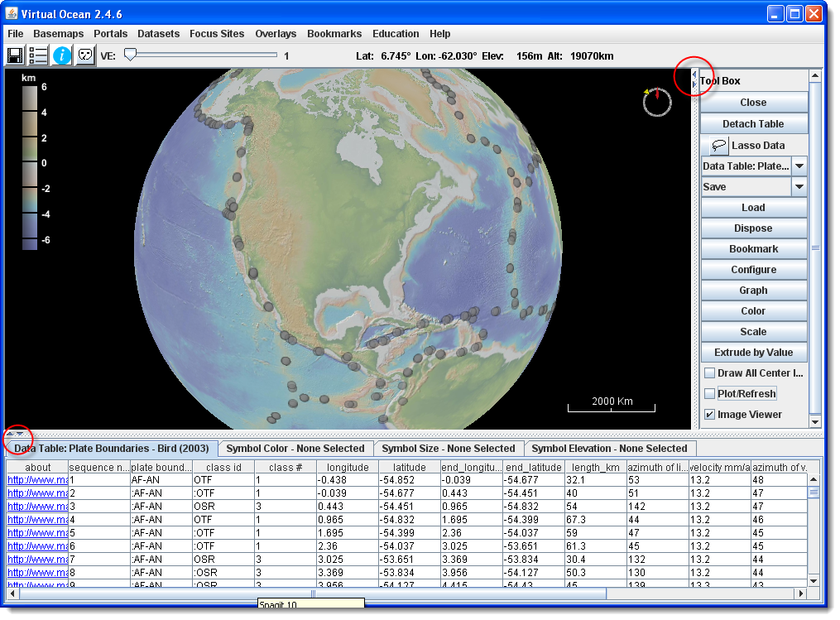Switch to the Symbol Color tab
The height and width of the screenshot is (620, 840).
point(295,448)
